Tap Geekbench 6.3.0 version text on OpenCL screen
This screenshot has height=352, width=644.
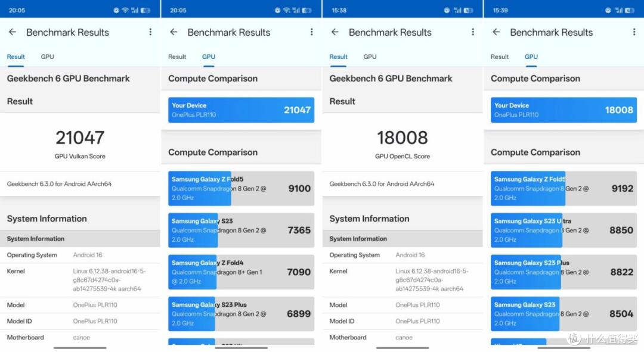point(382,184)
